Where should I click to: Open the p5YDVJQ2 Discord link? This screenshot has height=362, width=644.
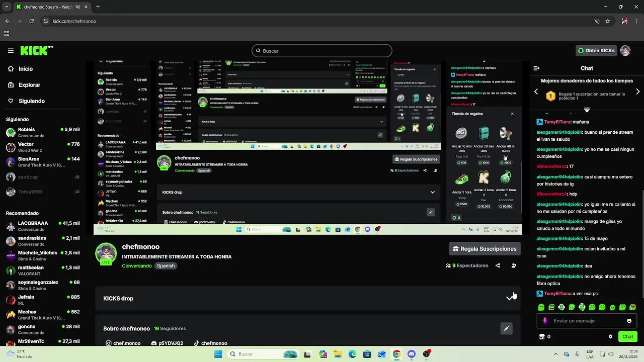[167, 343]
